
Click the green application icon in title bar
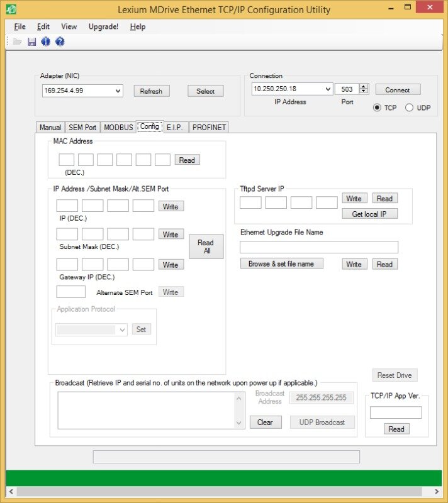point(11,9)
